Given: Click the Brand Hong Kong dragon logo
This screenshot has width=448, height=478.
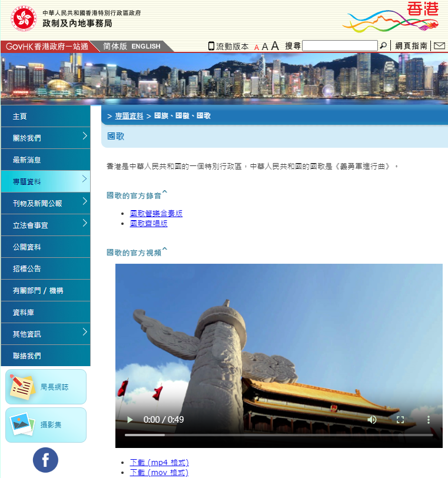Looking at the screenshot, I should tap(391, 18).
